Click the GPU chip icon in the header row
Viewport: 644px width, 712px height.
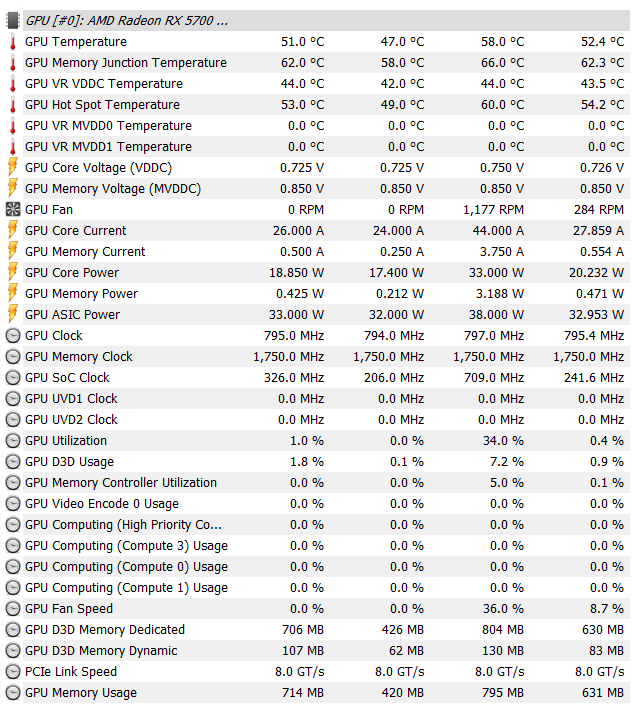pyautogui.click(x=13, y=20)
